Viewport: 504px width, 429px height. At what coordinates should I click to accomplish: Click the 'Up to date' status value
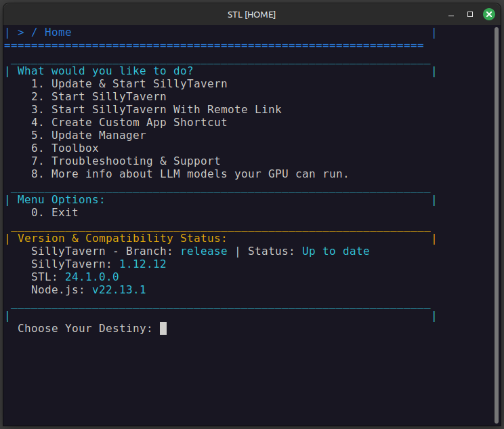click(x=335, y=251)
